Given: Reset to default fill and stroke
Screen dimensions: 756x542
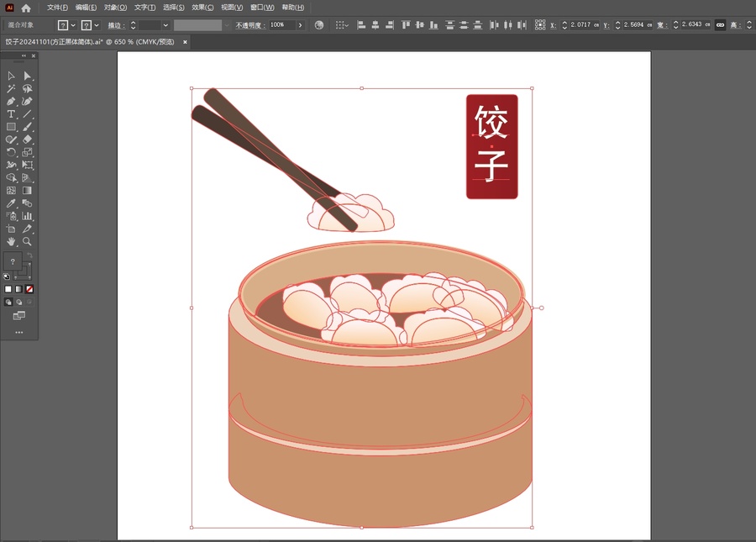Looking at the screenshot, I should click(6, 276).
